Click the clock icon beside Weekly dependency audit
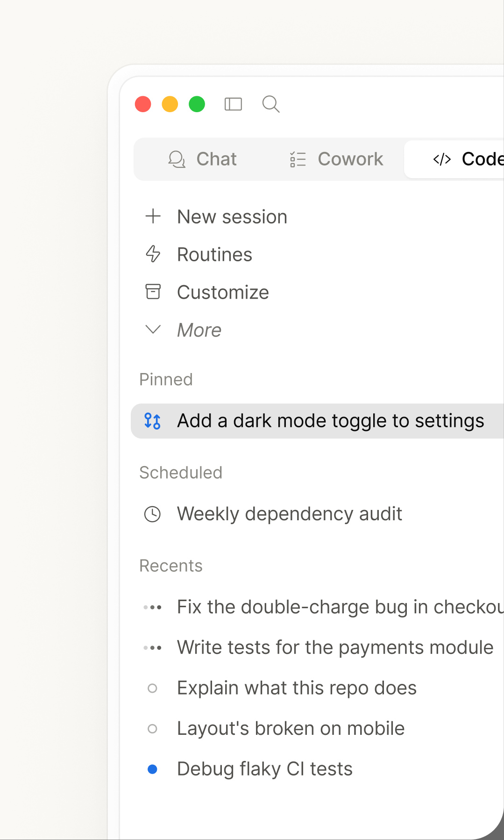The image size is (504, 840). point(152,514)
